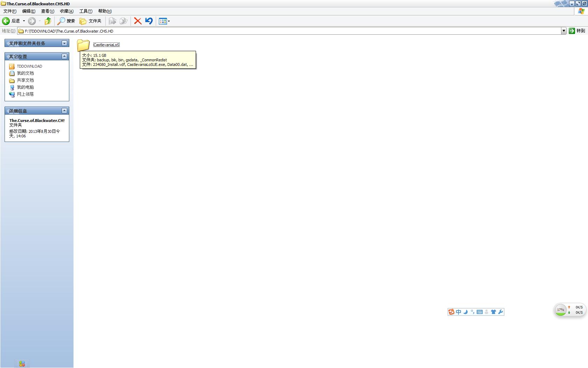Expand the 文件和文件夹任务 panel
This screenshot has height=368, width=588.
coord(64,43)
